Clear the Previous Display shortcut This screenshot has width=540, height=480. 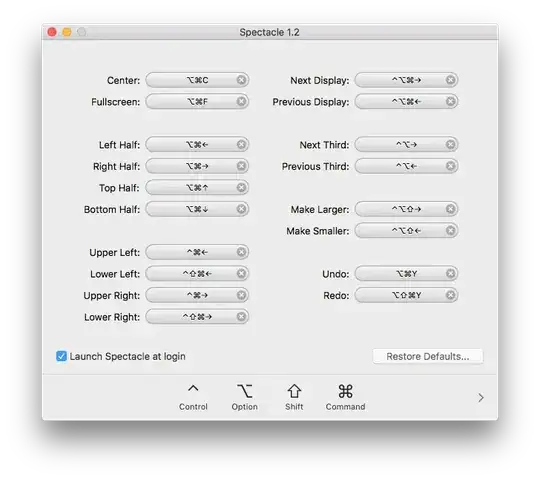pyautogui.click(x=450, y=101)
